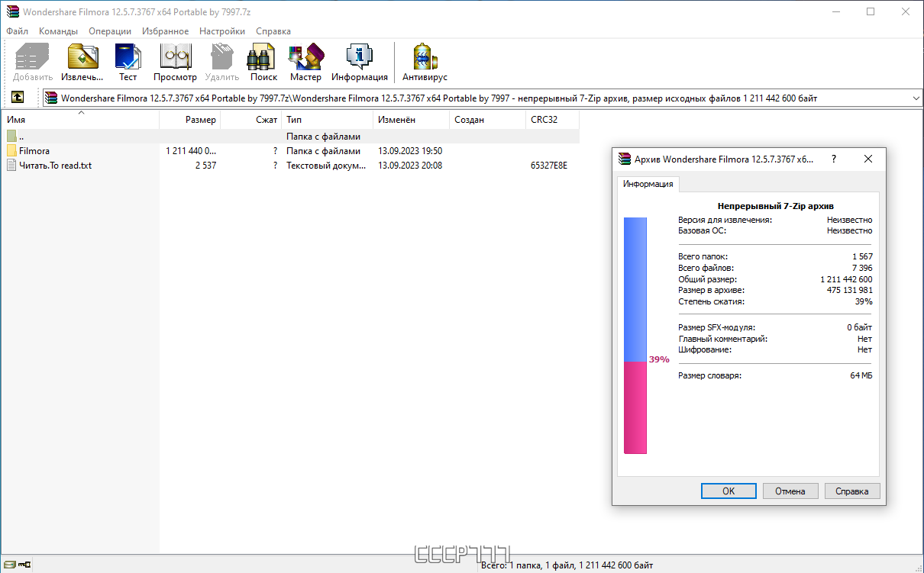Select the Информация tab in dialog

point(648,184)
